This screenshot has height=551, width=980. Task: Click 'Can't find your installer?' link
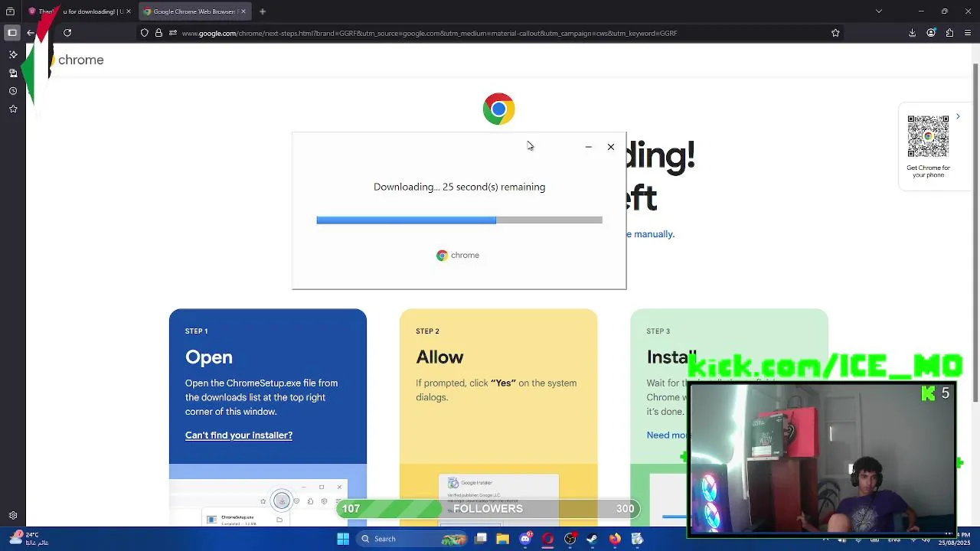(239, 435)
